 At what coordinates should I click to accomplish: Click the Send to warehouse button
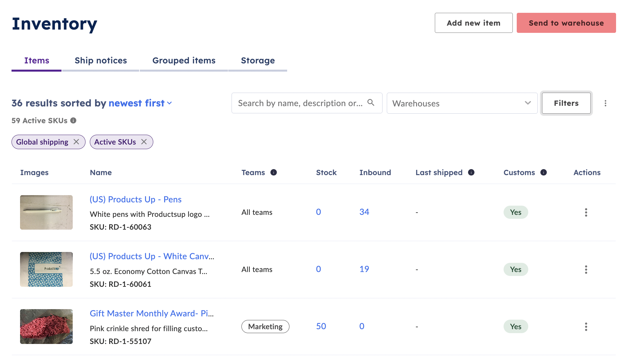566,23
